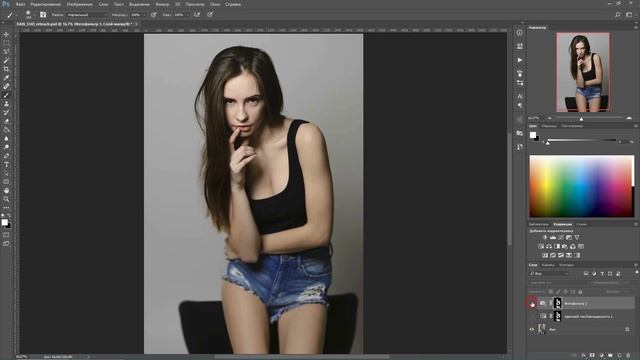Click the foreground color swatch in toolbox

coord(4,222)
